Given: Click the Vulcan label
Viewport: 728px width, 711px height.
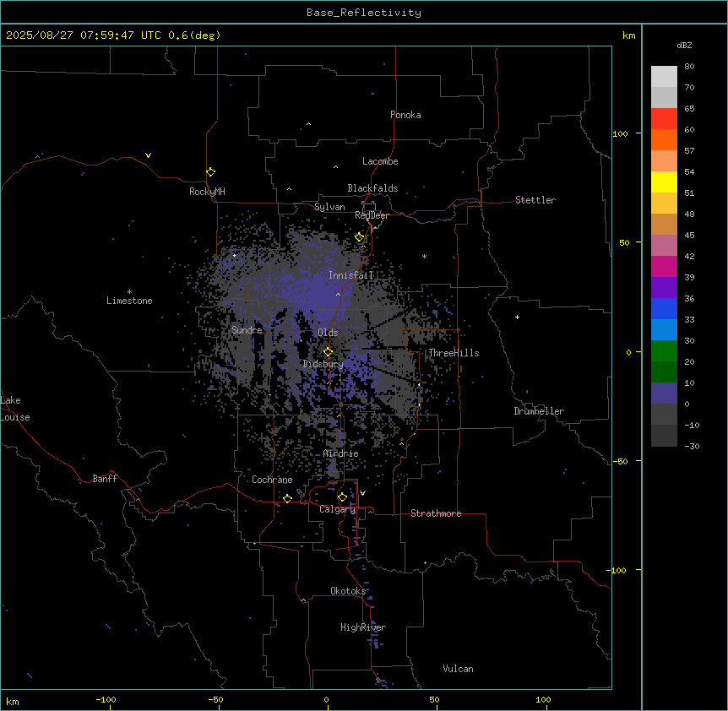Looking at the screenshot, I should [x=459, y=669].
